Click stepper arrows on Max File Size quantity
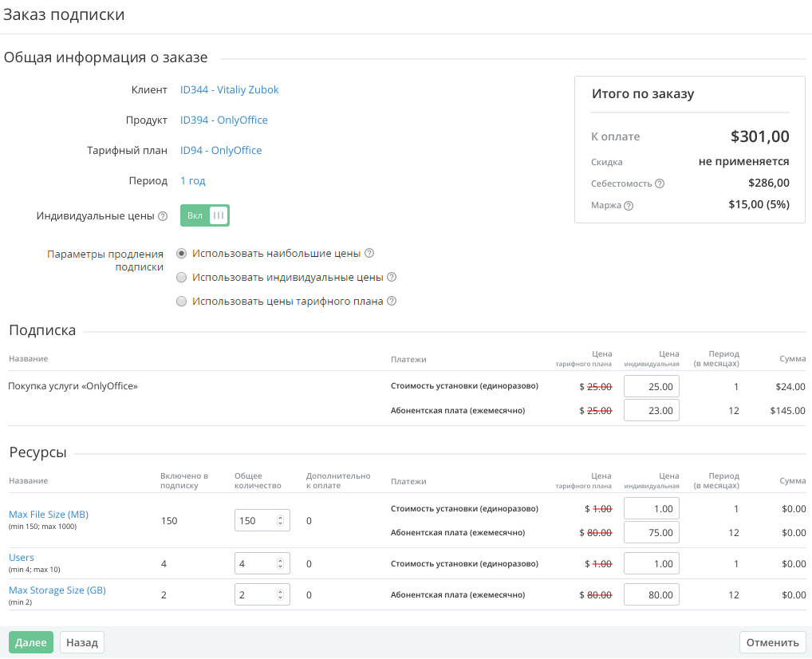This screenshot has width=812, height=659. pos(280,521)
